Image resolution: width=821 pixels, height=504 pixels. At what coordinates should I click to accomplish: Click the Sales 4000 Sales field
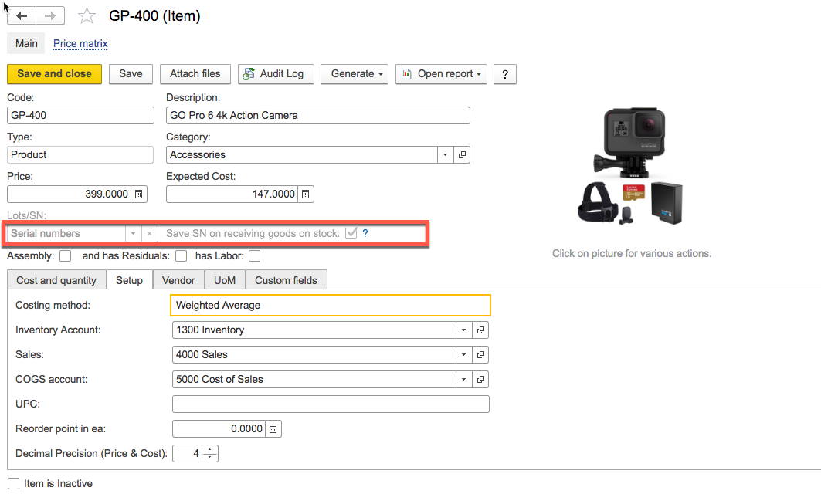pyautogui.click(x=314, y=355)
